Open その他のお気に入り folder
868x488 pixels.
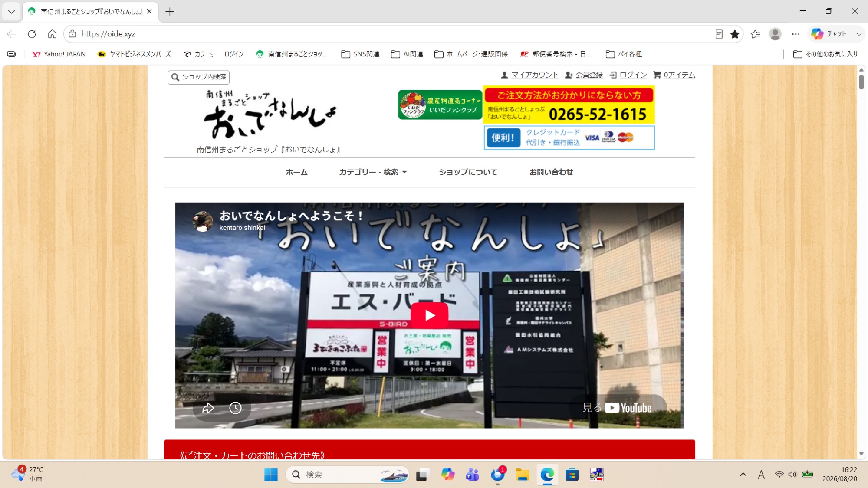(825, 54)
